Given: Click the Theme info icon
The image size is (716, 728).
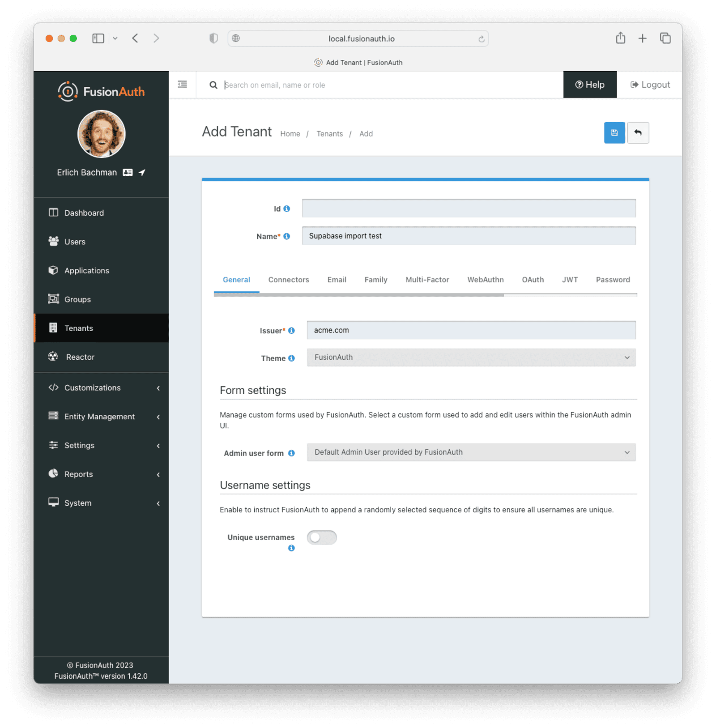Looking at the screenshot, I should click(x=291, y=358).
